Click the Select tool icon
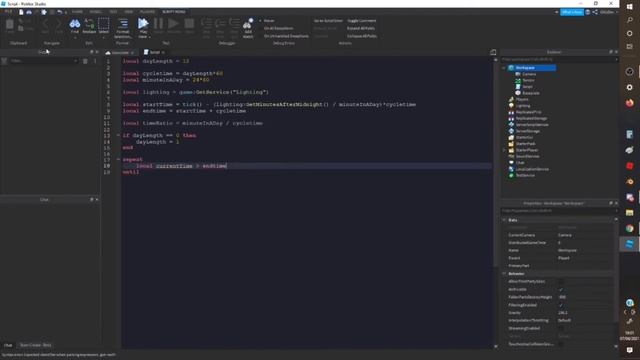This screenshot has height=360, width=640. pyautogui.click(x=104, y=24)
